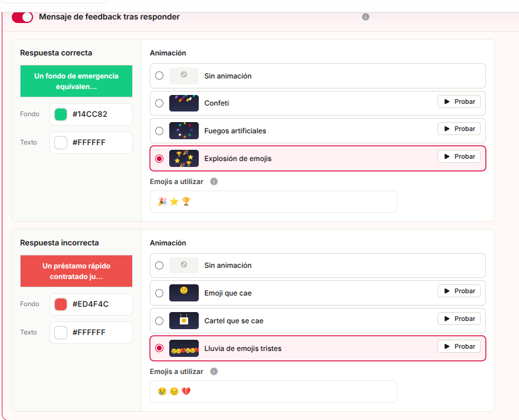519x420 pixels.
Task: Click the party popper emoji in field
Action: coord(162,202)
